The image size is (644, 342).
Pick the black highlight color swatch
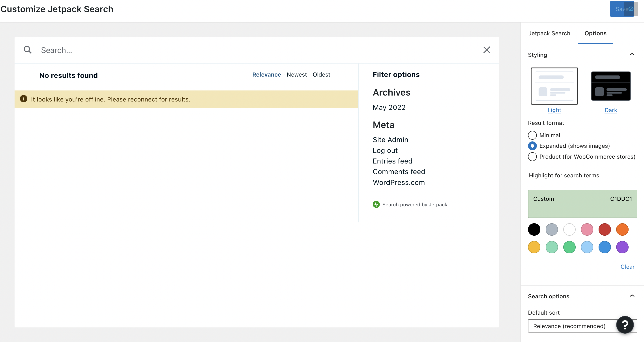(534, 229)
